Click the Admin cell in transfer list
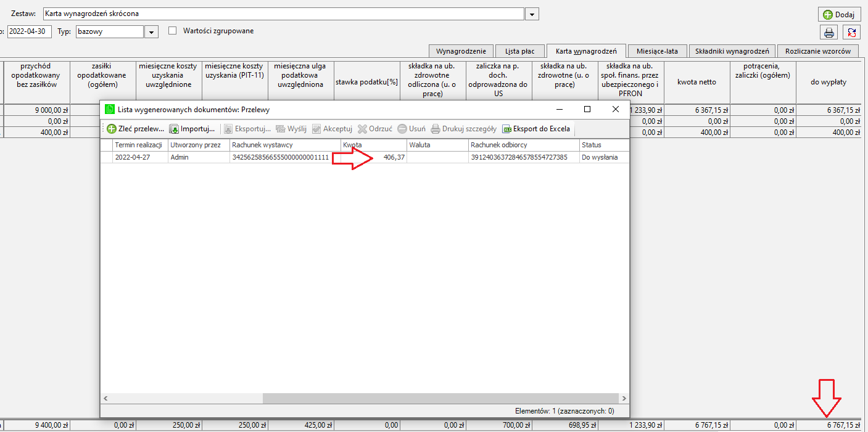Viewport: 868px width, 432px height. [198, 157]
